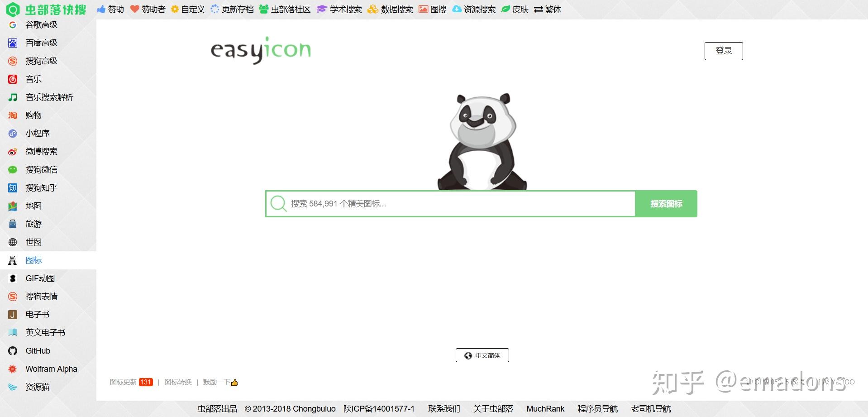Click the GitHub octocat icon
Viewport: 868px width, 417px height.
[13, 351]
